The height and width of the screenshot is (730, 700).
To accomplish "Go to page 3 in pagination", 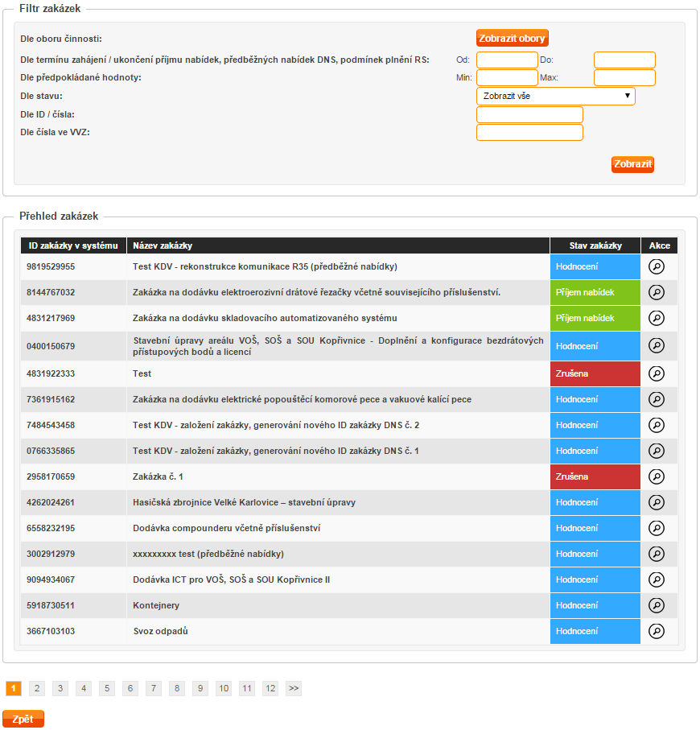I will click(x=60, y=688).
